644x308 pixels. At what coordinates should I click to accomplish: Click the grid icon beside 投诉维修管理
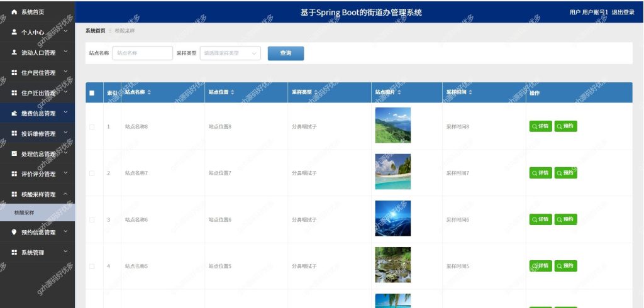pyautogui.click(x=14, y=133)
